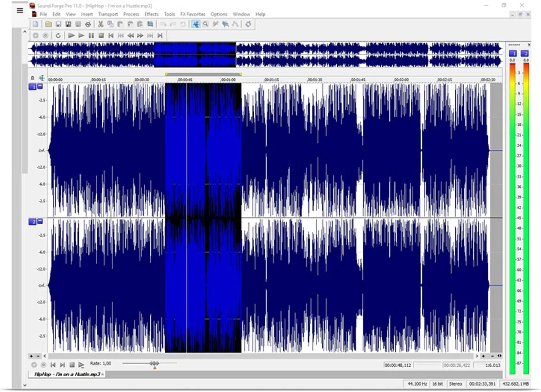Open the Process menu

[131, 14]
